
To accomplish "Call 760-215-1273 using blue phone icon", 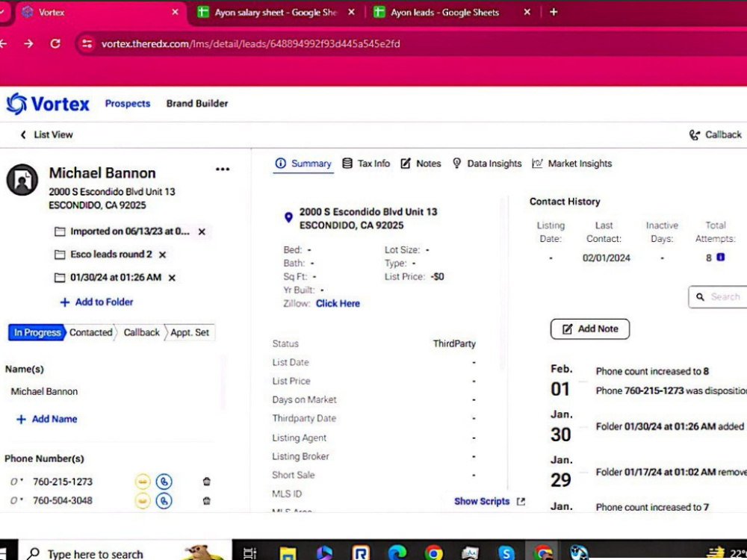I will 164,482.
